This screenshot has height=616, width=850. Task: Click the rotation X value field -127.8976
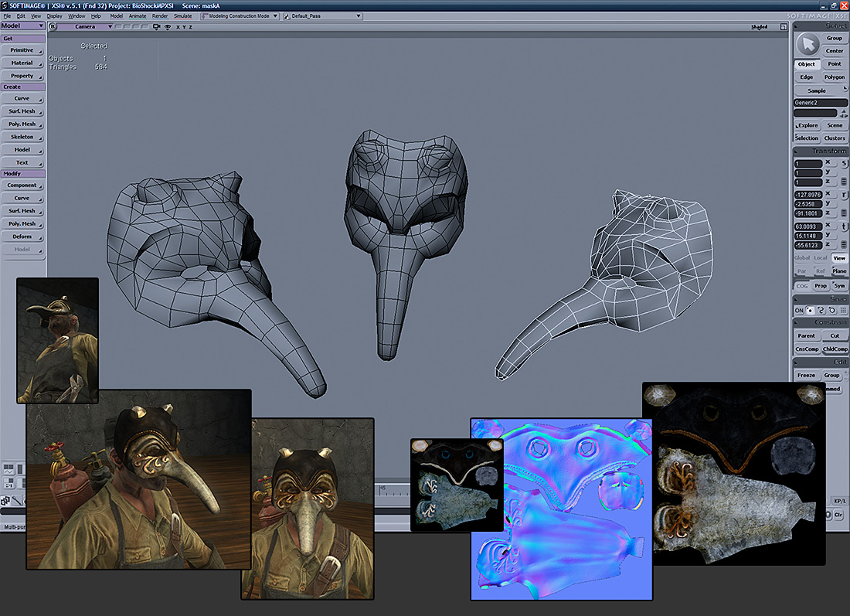pos(808,195)
